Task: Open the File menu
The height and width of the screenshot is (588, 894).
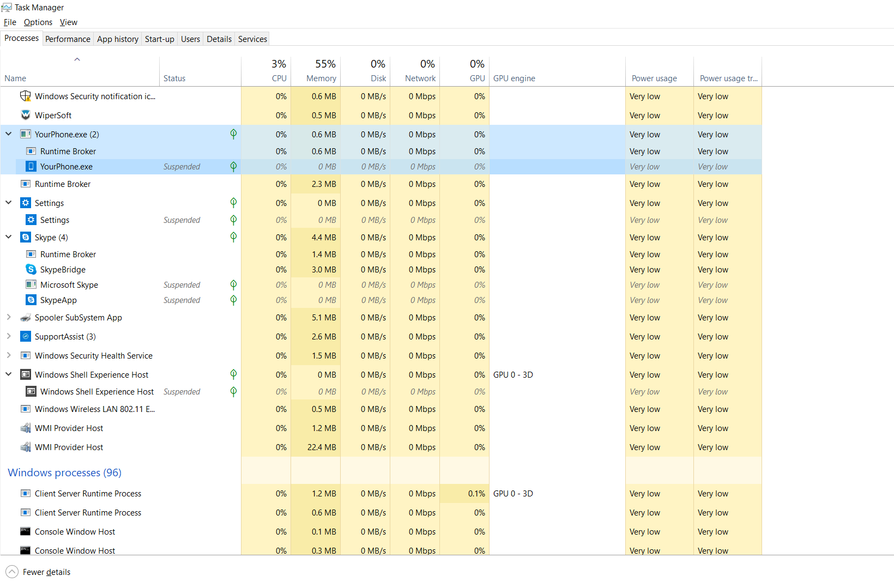Action: point(10,22)
